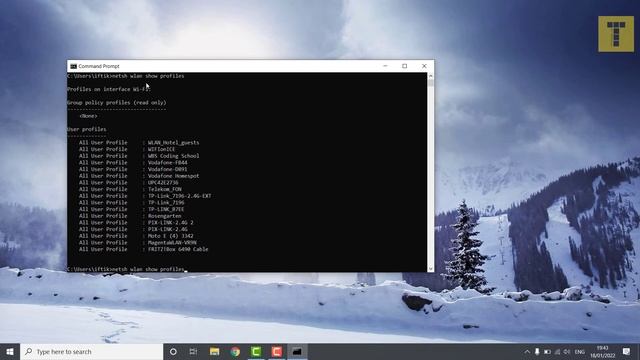640x360 pixels.
Task: Click the Command Prompt window title text
Action: [x=99, y=66]
